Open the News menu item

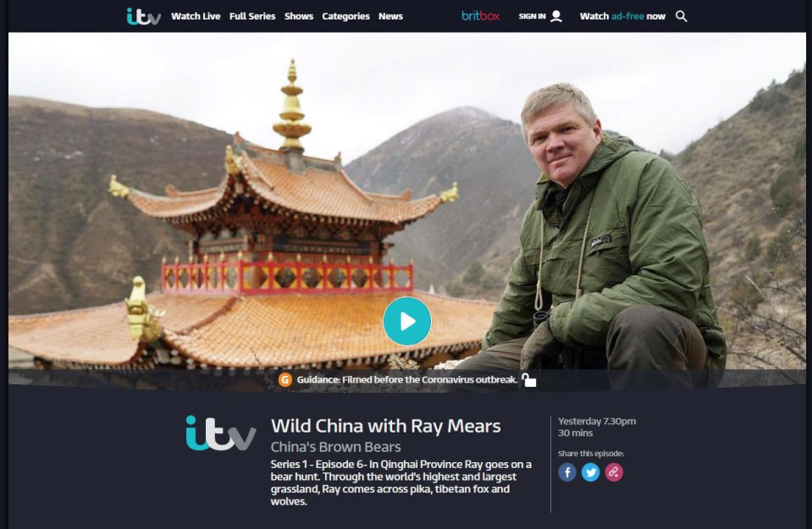pos(390,17)
